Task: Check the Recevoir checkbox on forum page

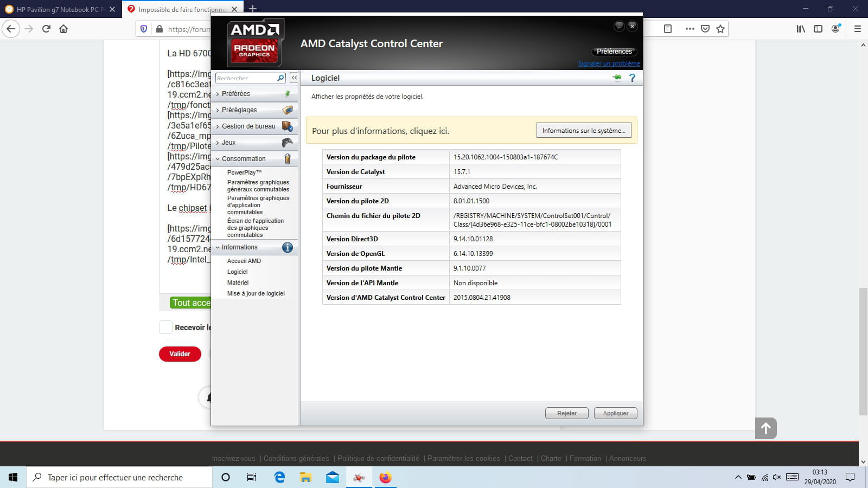Action: click(x=165, y=328)
